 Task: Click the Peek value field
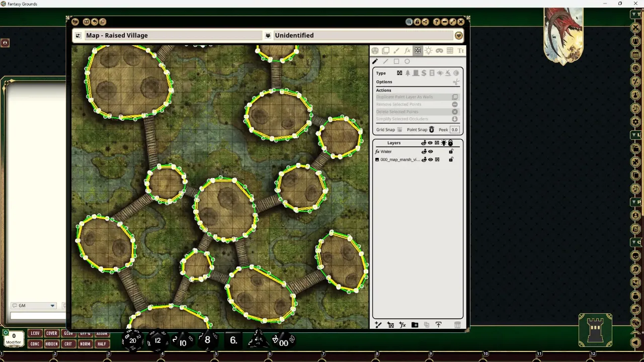coord(454,130)
